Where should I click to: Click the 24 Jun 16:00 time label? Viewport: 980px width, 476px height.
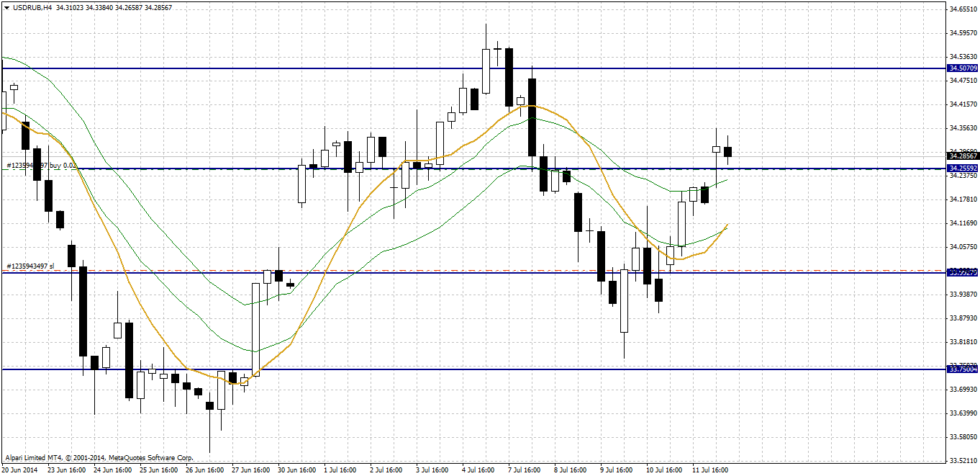point(112,470)
